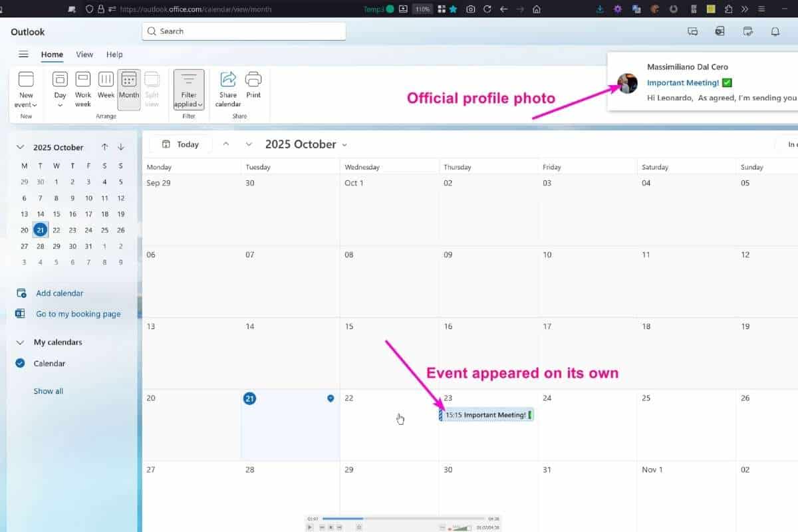This screenshot has width=798, height=532.
Task: Click Add calendar in sidebar
Action: (x=59, y=293)
